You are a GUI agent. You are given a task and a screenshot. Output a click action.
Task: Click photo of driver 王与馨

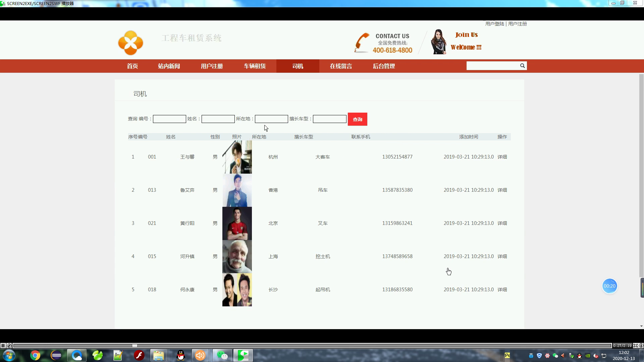(x=237, y=157)
